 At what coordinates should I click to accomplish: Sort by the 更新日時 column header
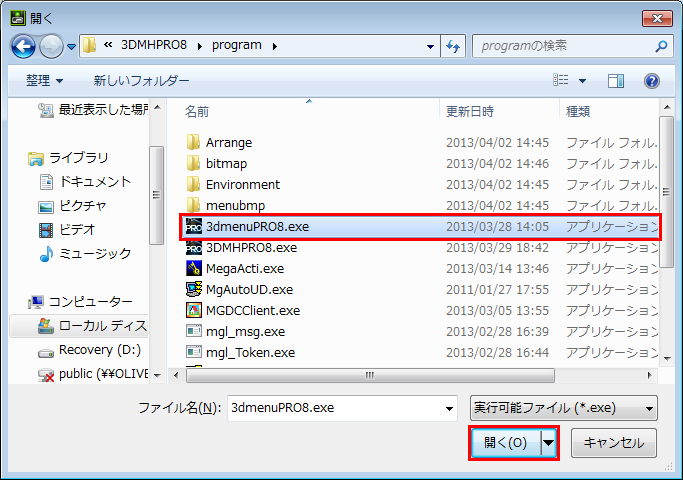tap(469, 111)
